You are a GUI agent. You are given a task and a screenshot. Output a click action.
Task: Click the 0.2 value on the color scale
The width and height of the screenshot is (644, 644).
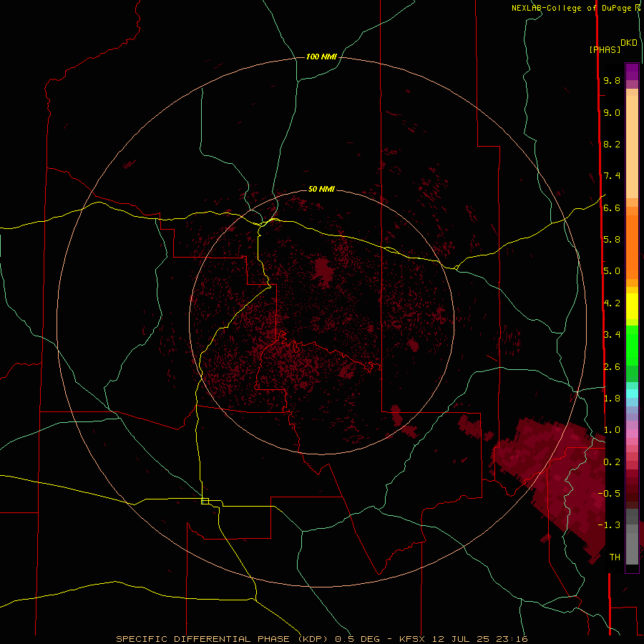(612, 462)
